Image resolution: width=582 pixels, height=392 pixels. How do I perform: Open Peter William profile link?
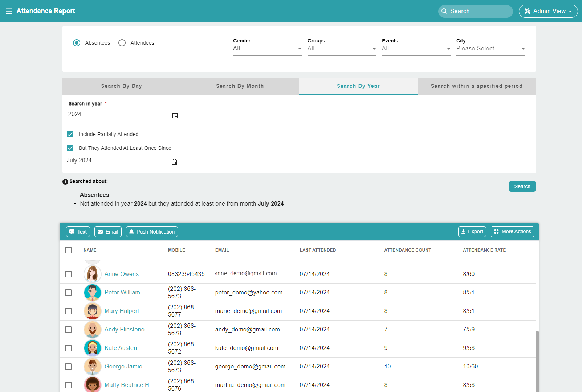click(x=122, y=293)
